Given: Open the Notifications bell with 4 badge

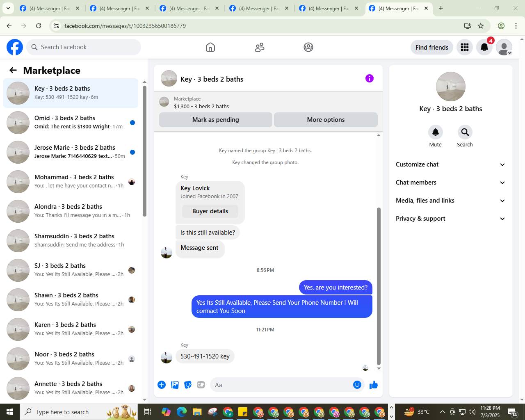Looking at the screenshot, I should 484,47.
